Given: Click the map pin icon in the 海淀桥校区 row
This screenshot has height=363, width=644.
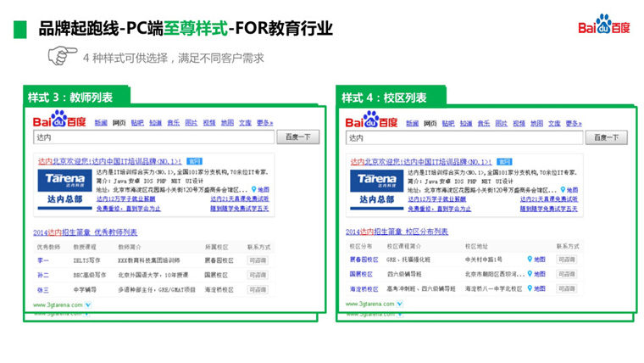Looking at the screenshot, I should (x=530, y=288).
